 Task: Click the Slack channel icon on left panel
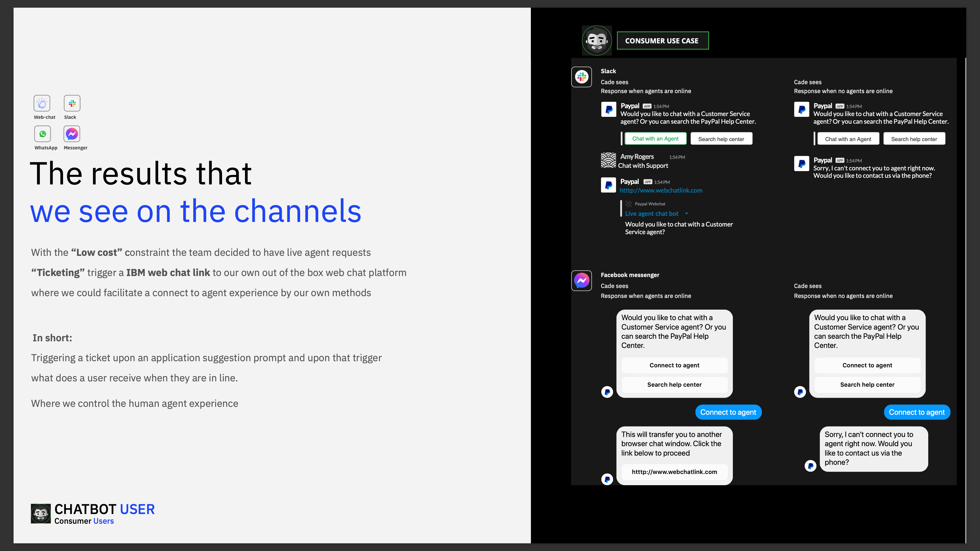coord(72,103)
